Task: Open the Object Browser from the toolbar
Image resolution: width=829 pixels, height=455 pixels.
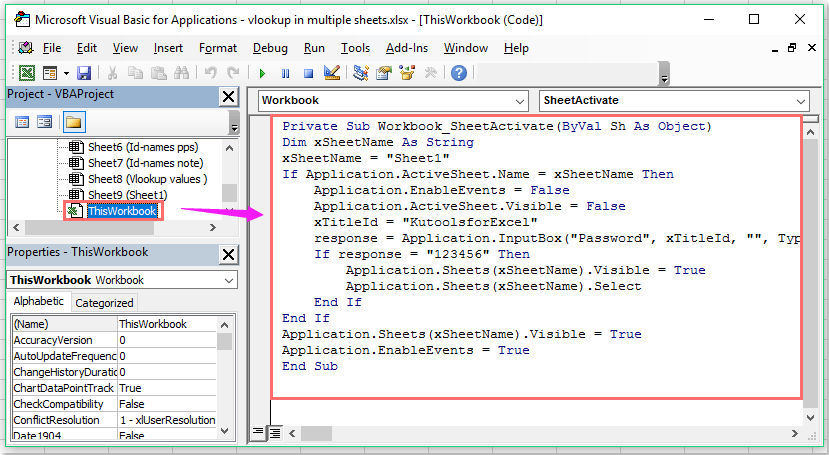Action: (x=407, y=73)
